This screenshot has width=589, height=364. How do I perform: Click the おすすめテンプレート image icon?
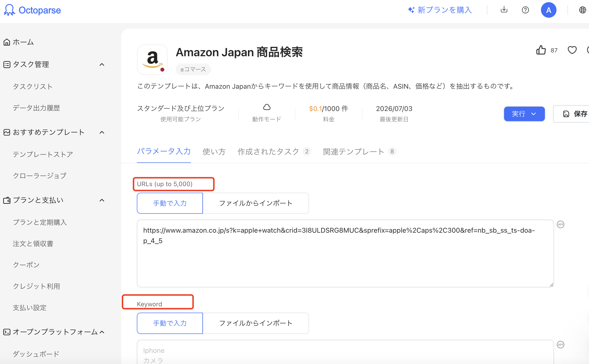click(7, 132)
